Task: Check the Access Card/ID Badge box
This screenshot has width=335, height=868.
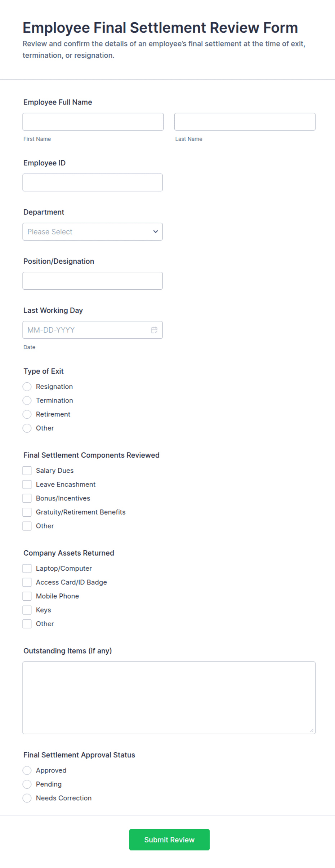Action: (27, 582)
